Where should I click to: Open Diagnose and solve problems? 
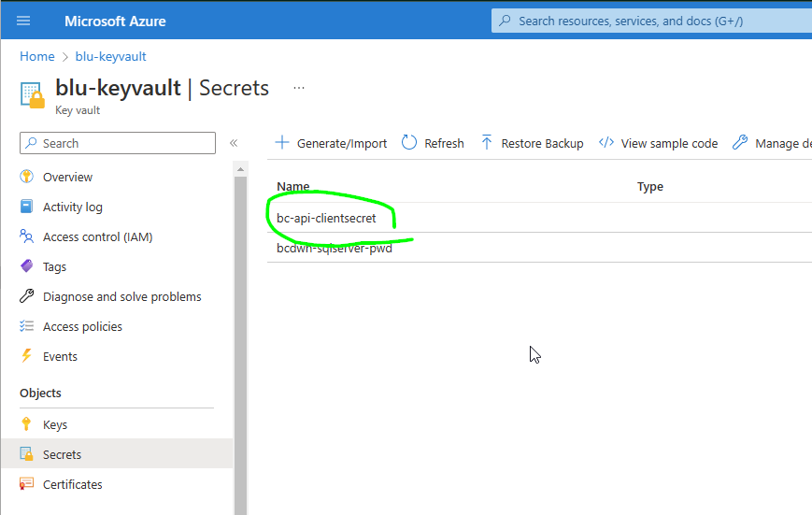[122, 297]
